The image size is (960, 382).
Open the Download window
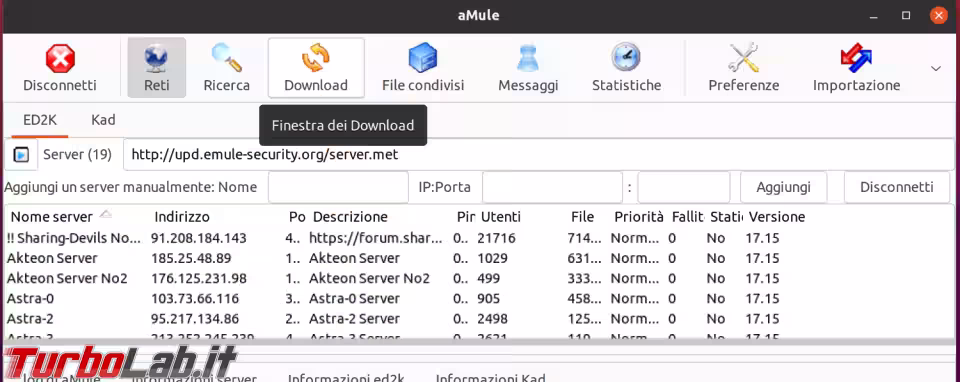coord(316,68)
